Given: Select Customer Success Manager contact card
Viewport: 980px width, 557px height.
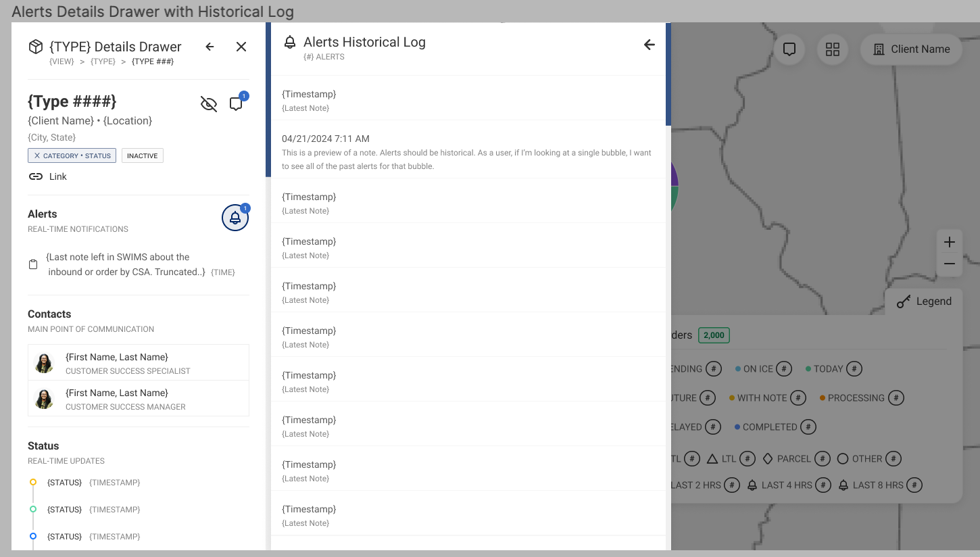Looking at the screenshot, I should 139,399.
